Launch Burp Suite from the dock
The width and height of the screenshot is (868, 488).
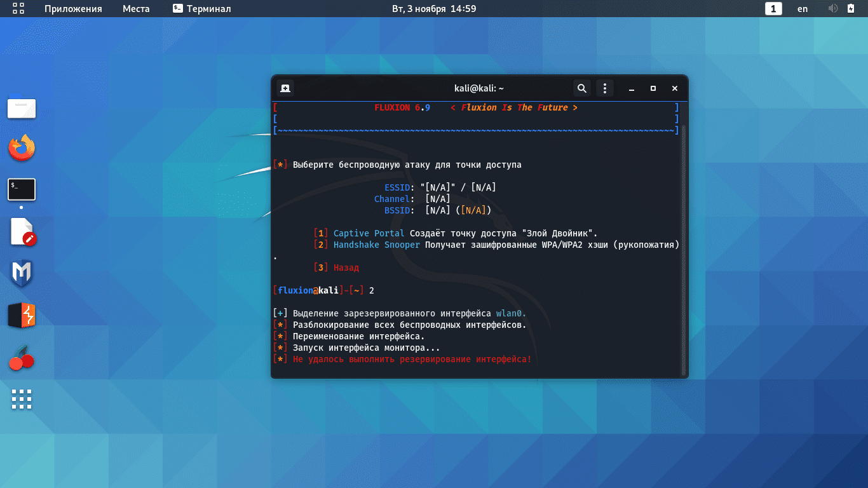tap(22, 316)
